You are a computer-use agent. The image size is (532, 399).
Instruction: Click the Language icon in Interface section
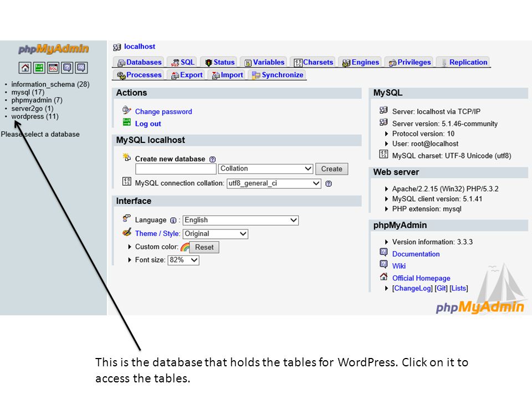click(x=126, y=218)
